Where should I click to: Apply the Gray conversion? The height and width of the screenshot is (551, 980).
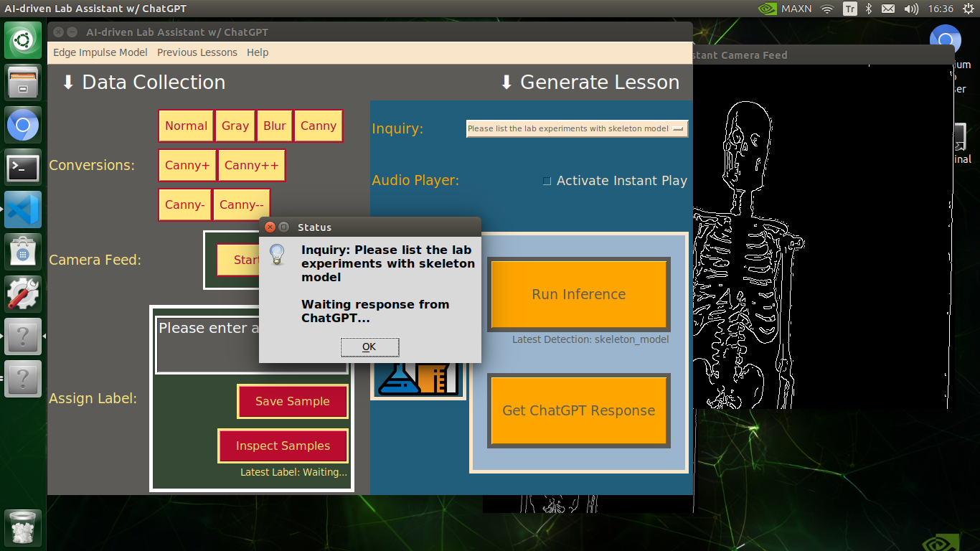pyautogui.click(x=235, y=126)
